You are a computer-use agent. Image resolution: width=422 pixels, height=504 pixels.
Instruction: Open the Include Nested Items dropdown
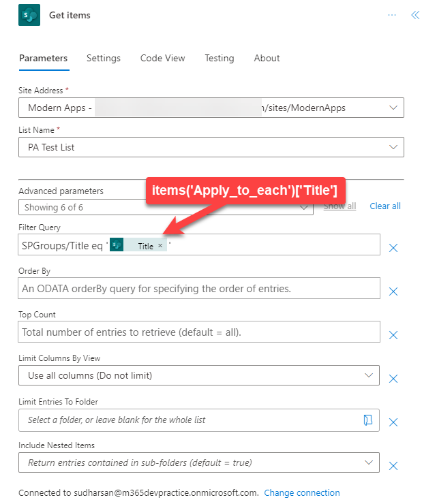(369, 462)
